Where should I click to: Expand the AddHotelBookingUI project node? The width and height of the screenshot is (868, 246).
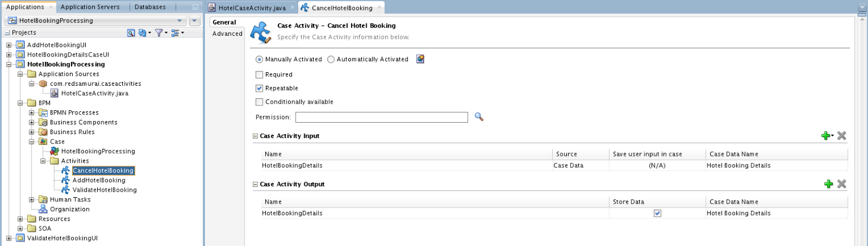coord(9,45)
